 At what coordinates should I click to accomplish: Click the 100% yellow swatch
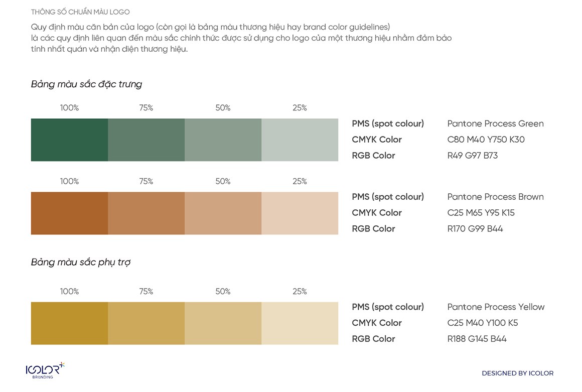click(69, 323)
